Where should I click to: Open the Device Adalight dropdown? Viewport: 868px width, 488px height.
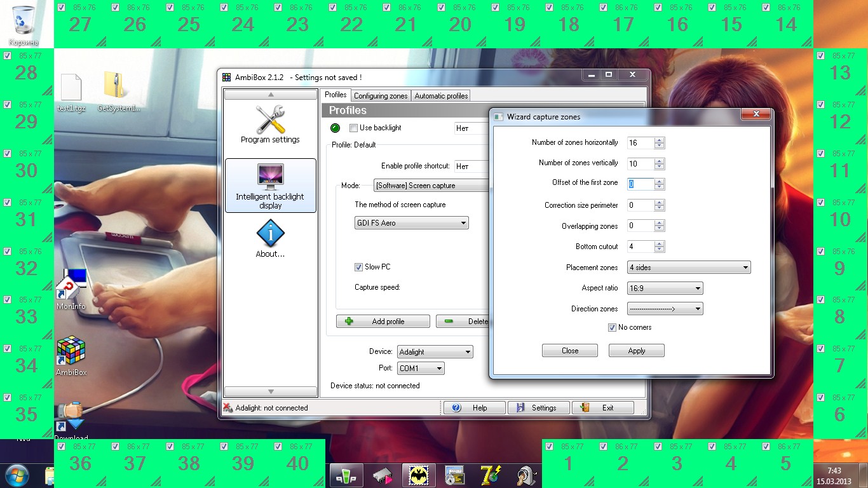(435, 351)
